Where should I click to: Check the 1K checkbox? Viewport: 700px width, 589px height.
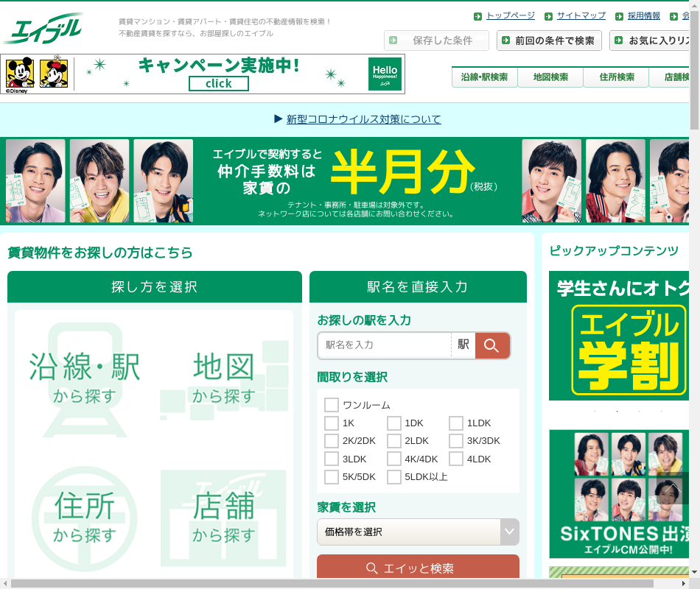(x=332, y=423)
